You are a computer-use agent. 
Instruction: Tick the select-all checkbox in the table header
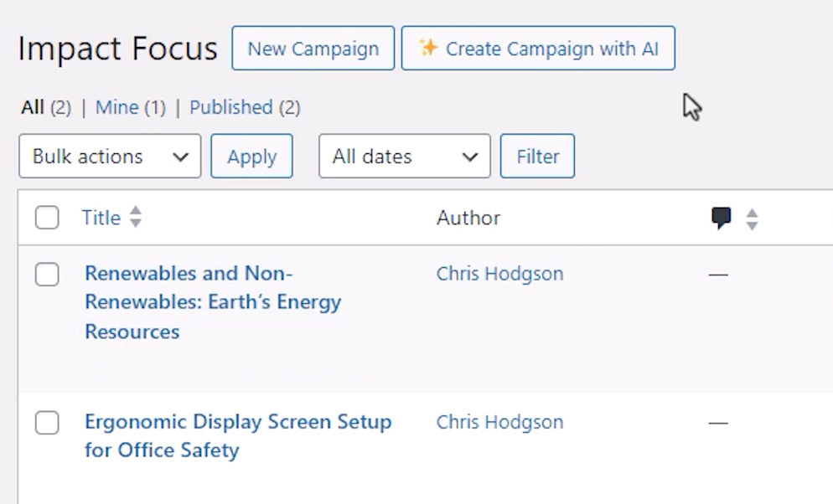click(47, 219)
